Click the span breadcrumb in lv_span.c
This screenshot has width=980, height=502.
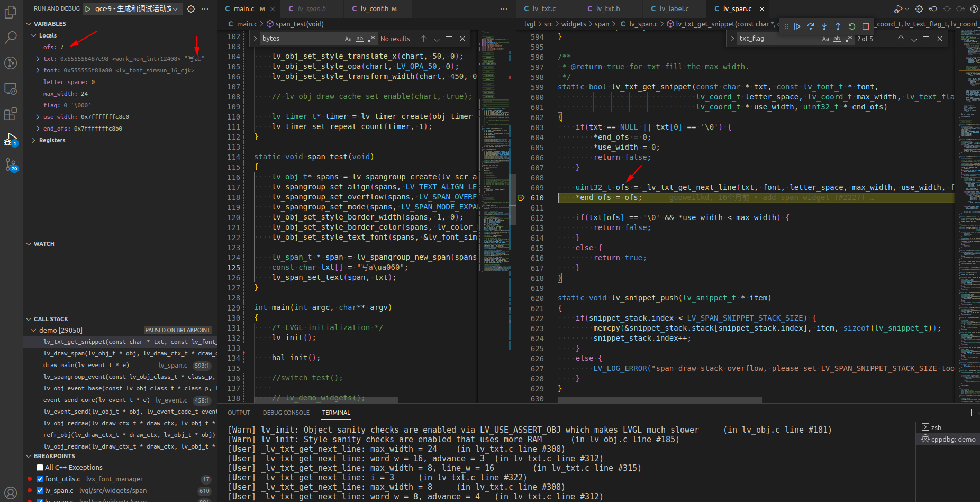602,23
